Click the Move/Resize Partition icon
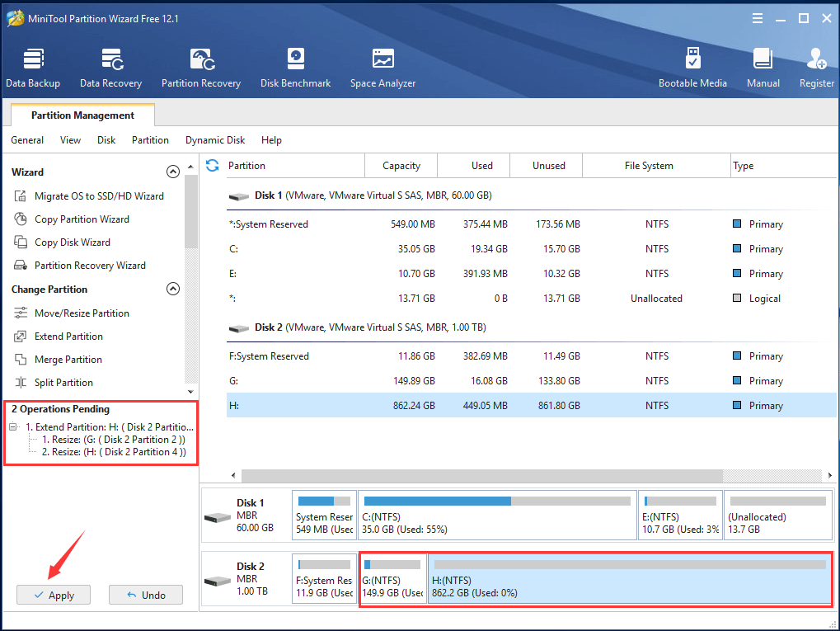Viewport: 840px width, 631px height. tap(21, 313)
